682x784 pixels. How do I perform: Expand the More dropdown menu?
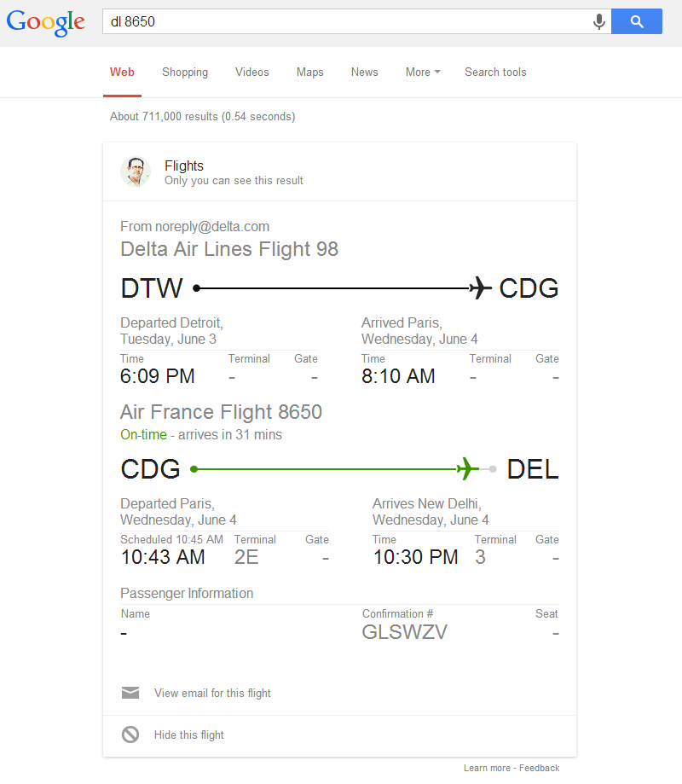tap(423, 72)
